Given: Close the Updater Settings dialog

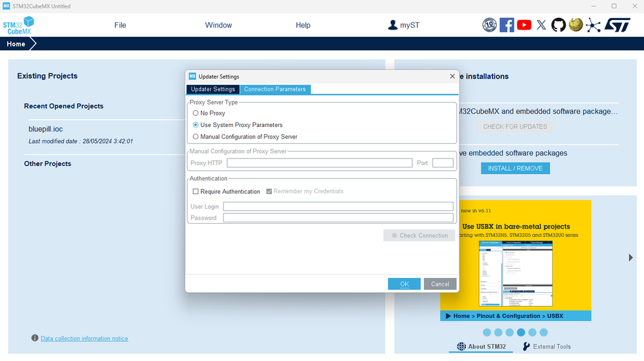Looking at the screenshot, I should point(452,76).
